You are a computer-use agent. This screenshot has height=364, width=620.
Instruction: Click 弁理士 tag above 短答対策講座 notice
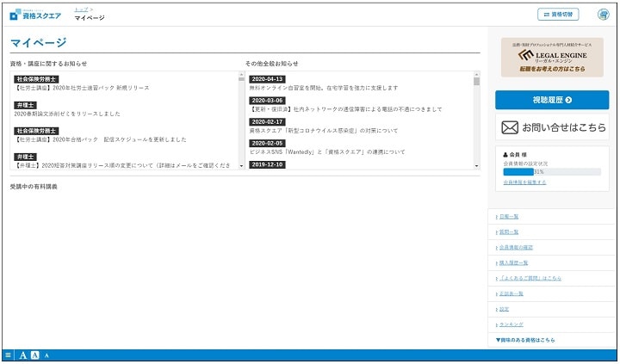click(25, 157)
